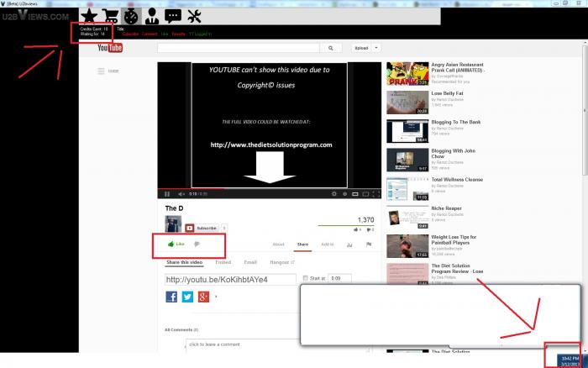
Task: Click the flag report icon
Action: tap(369, 244)
